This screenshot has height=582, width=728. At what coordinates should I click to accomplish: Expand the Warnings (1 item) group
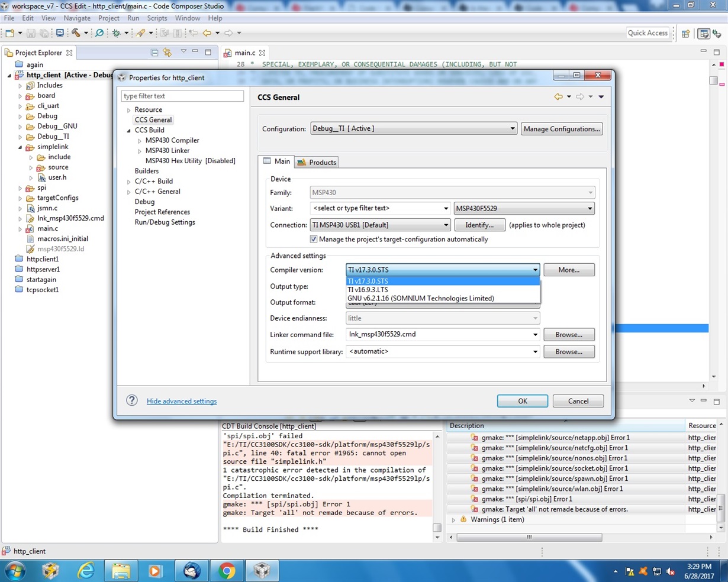pos(454,520)
